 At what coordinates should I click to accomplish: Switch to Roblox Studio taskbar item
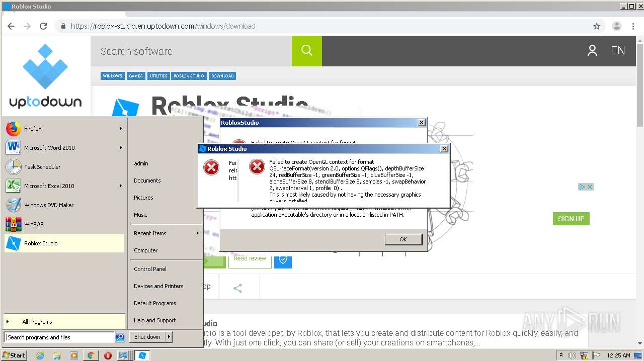[142, 355]
